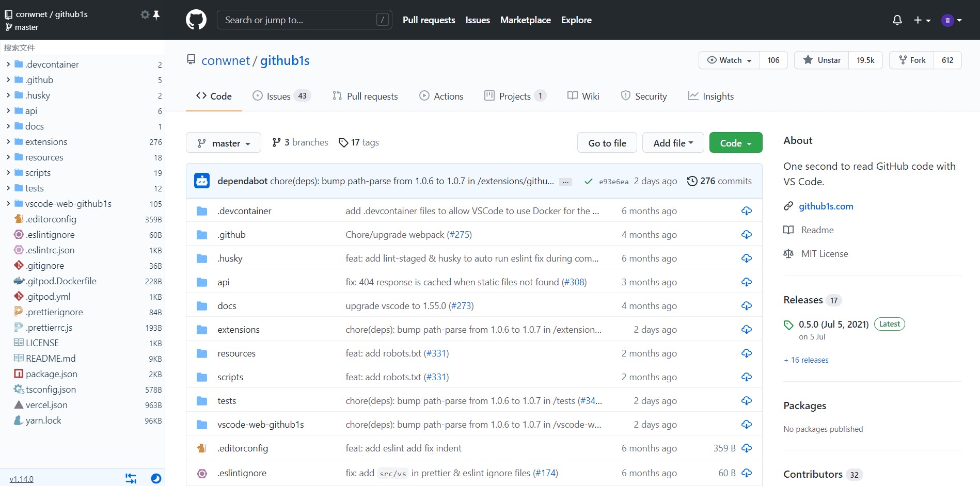The height and width of the screenshot is (486, 980).
Task: Open the github1s.com website link
Action: 826,206
